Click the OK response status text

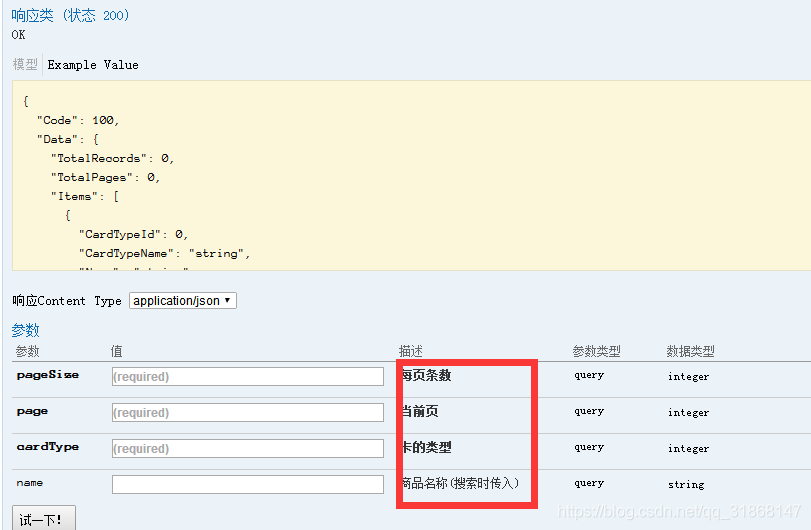tap(19, 35)
